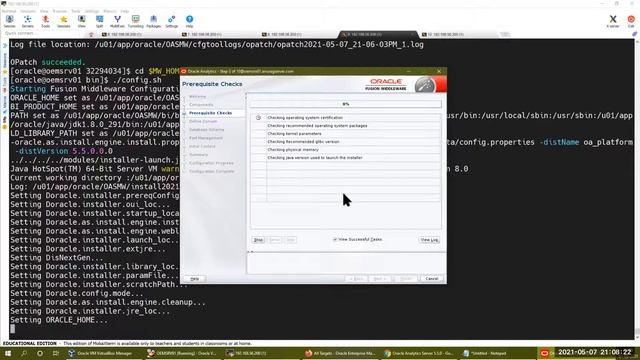The image size is (640, 360).
Task: Select row 'Checking recommended operating system packages'
Action: [346, 126]
